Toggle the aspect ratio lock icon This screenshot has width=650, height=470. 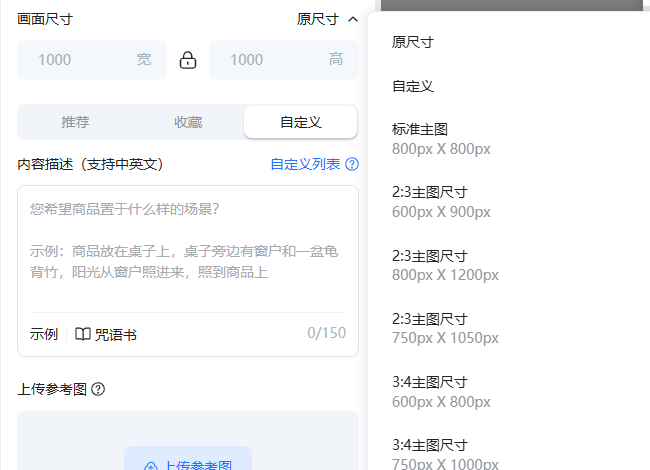188,60
